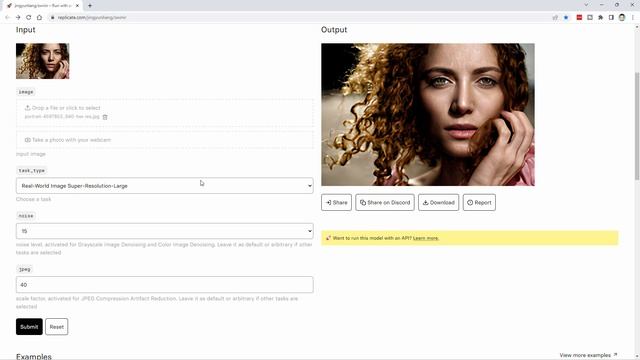
Task: Click the 'Output' heading
Action: (x=334, y=30)
